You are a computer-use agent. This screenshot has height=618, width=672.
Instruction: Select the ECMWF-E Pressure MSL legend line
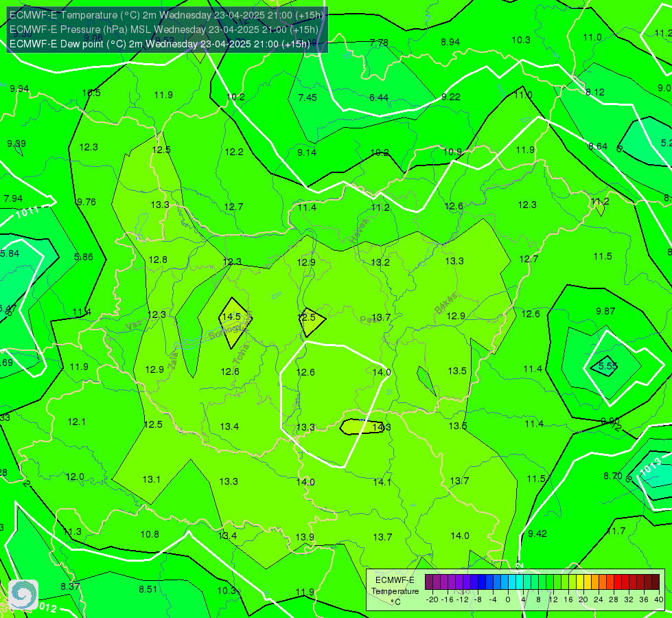click(x=164, y=30)
